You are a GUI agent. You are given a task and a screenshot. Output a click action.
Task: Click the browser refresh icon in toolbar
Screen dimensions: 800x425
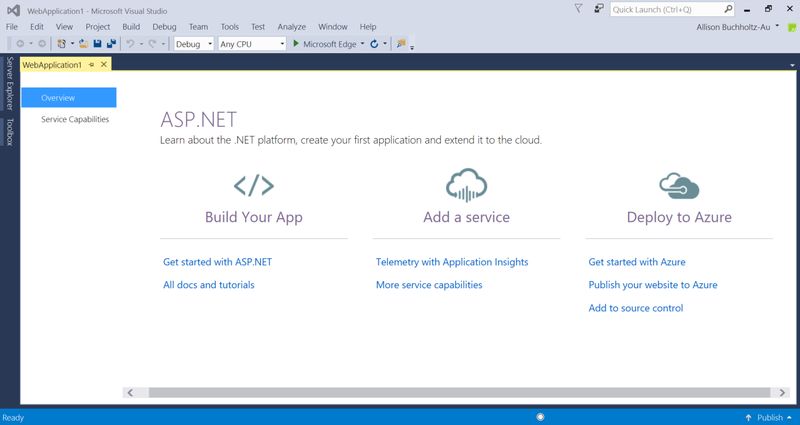pyautogui.click(x=374, y=44)
